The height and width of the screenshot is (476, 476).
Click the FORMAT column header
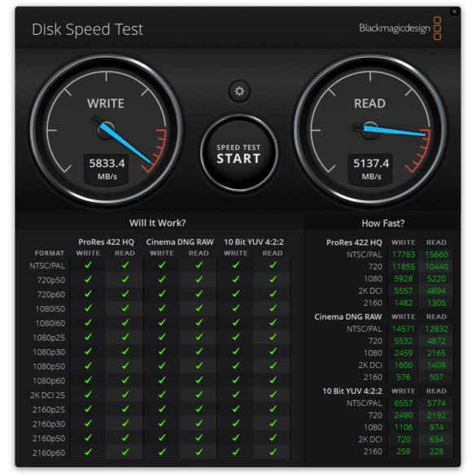(x=50, y=253)
